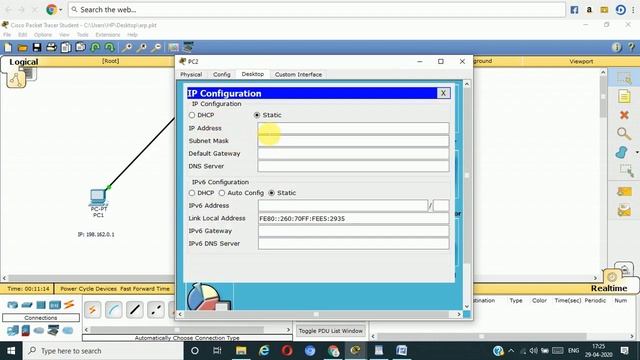The height and width of the screenshot is (360, 640).
Task: Choose the copper cross-over dashed cable
Action: click(156, 310)
